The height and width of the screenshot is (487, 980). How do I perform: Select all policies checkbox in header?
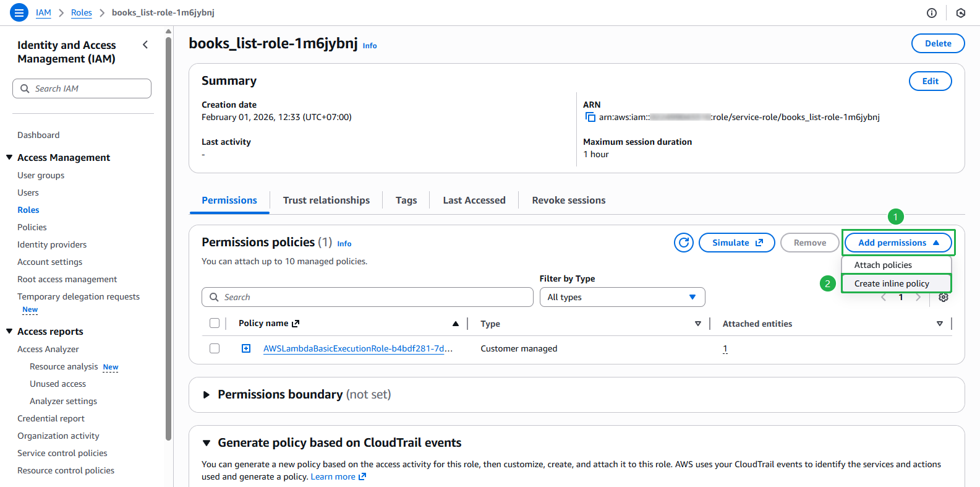tap(215, 323)
